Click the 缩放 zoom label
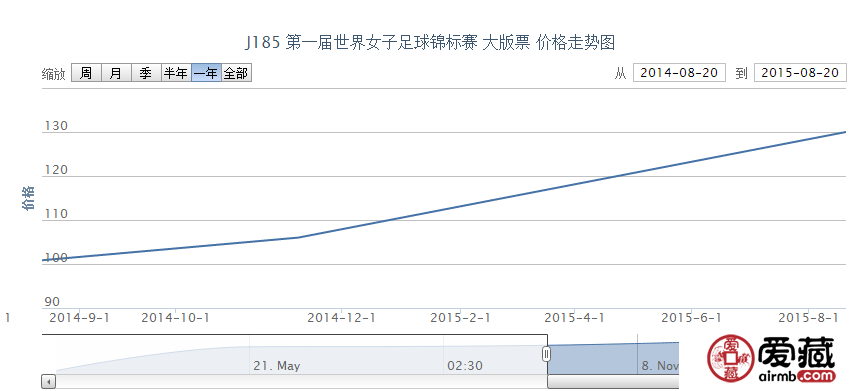864x391 pixels. tap(53, 74)
